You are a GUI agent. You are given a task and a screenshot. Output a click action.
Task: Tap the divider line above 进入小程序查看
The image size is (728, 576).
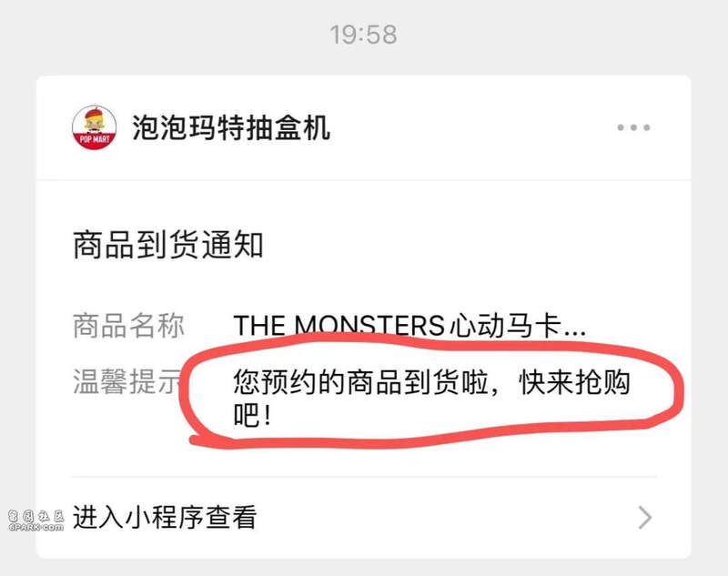point(365,476)
